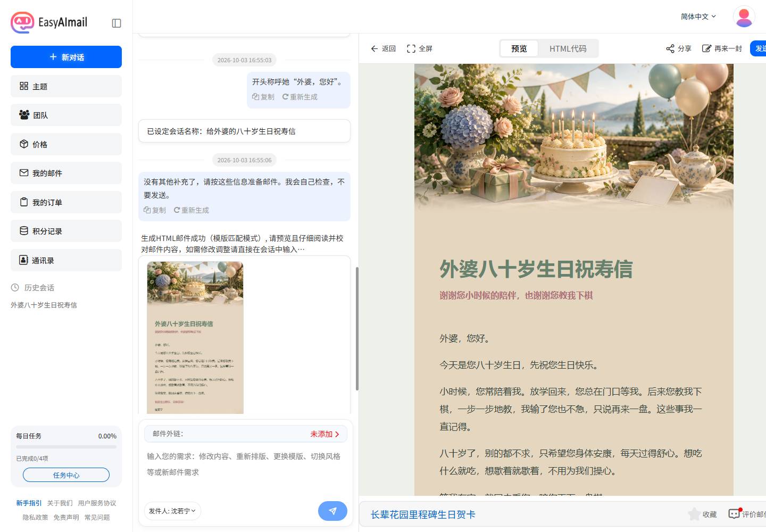
Task: Collapse the sidebar with the panel icon
Action: click(116, 23)
